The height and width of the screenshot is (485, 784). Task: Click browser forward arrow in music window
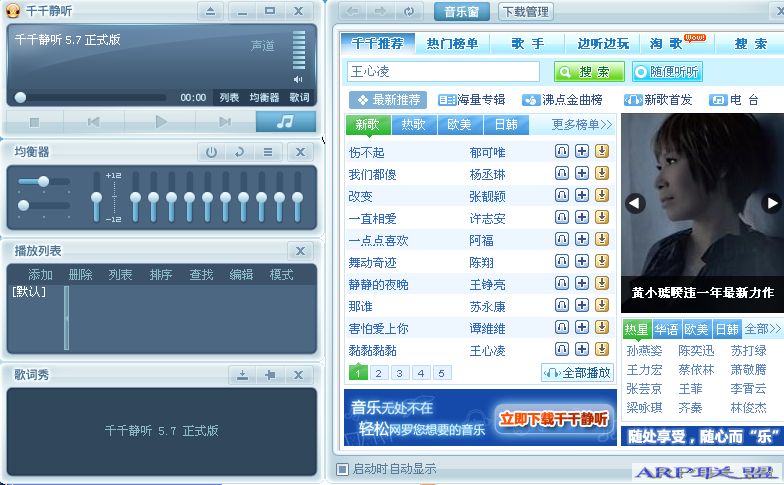click(380, 11)
